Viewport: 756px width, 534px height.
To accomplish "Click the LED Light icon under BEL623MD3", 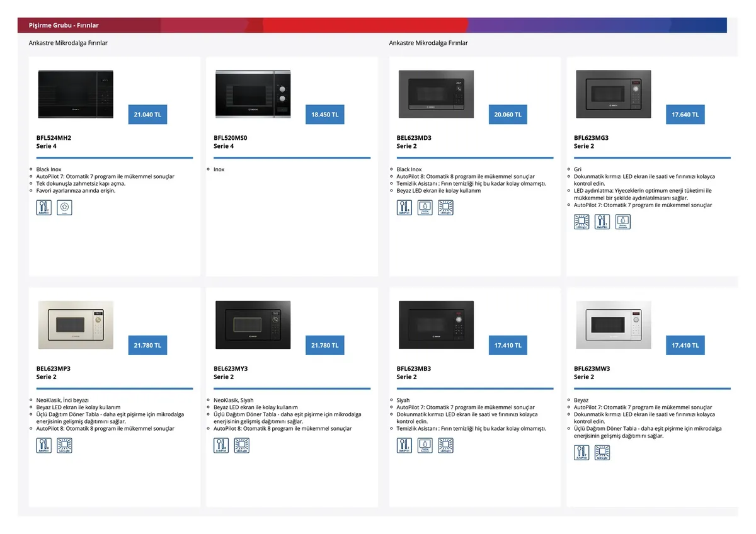I will [x=445, y=207].
